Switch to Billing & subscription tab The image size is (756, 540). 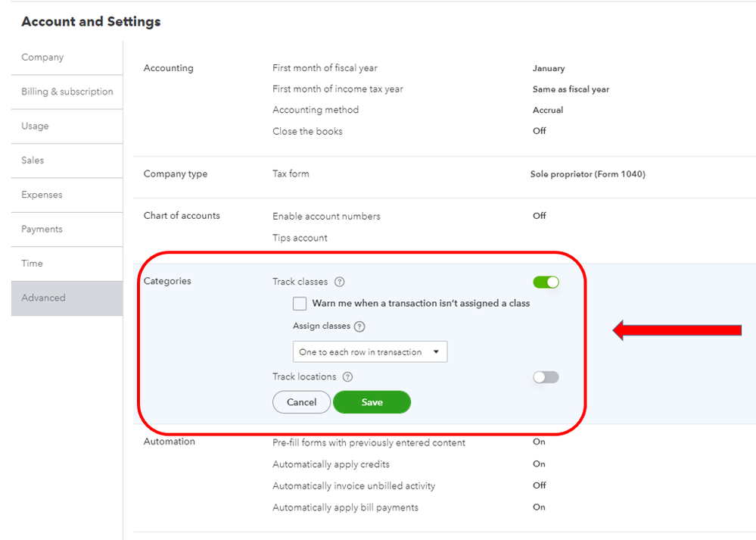coord(67,92)
